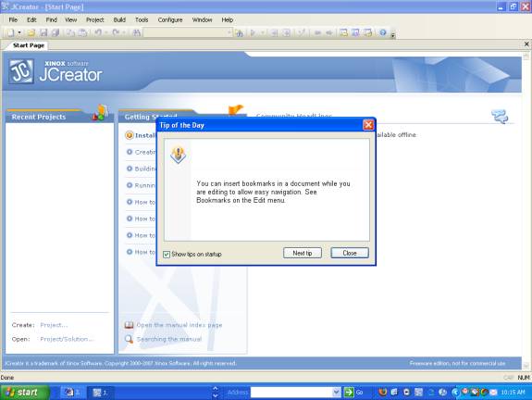Click the blue Help question mark icon

coord(383,32)
